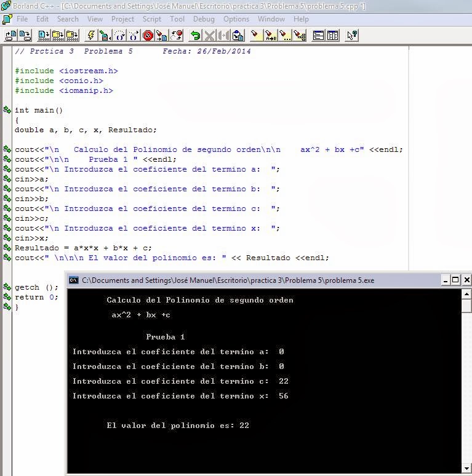The width and height of the screenshot is (472, 476).
Task: Click the Prueba 1 cout line in the editor
Action: (95, 159)
